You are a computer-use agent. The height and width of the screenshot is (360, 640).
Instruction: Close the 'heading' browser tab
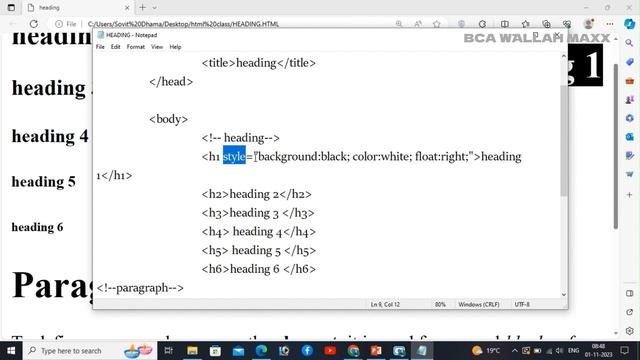pos(127,8)
